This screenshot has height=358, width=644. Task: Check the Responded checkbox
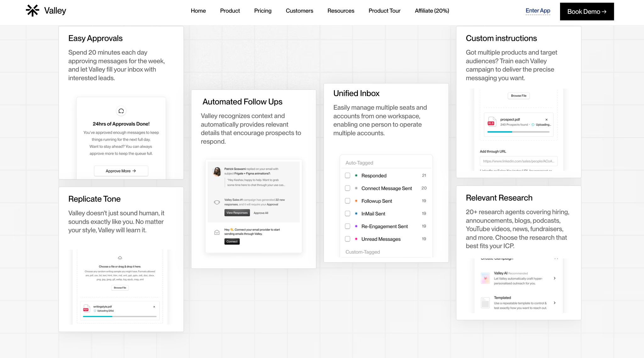tap(347, 176)
